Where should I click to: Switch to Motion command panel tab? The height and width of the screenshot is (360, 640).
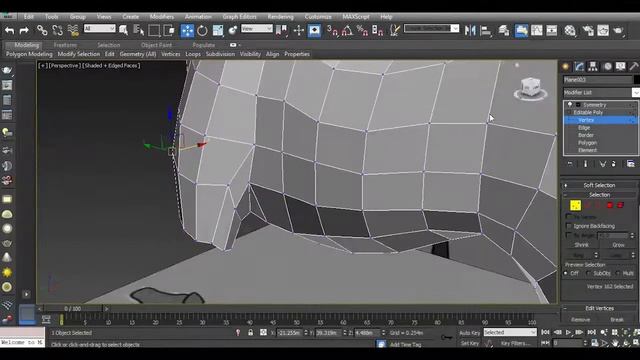(607, 67)
